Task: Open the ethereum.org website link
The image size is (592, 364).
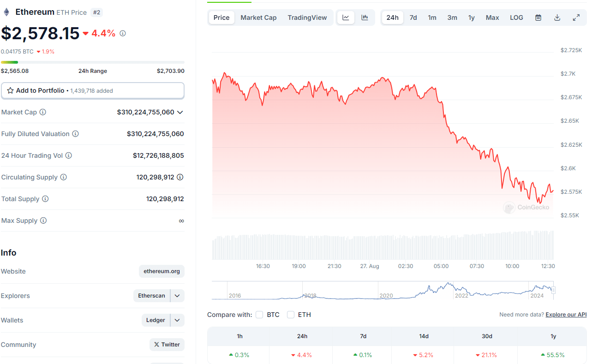Action: (161, 271)
